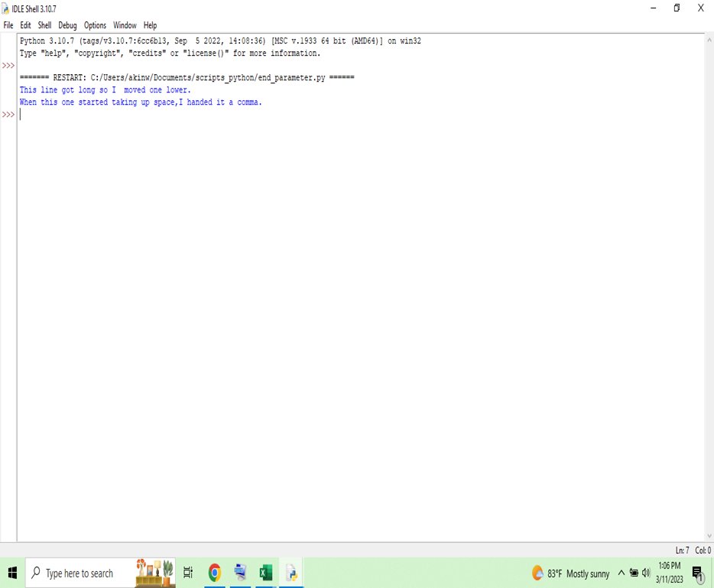Click the IDLE Shell title bar Python icon
Viewport: 714px width, 588px height.
(5, 8)
